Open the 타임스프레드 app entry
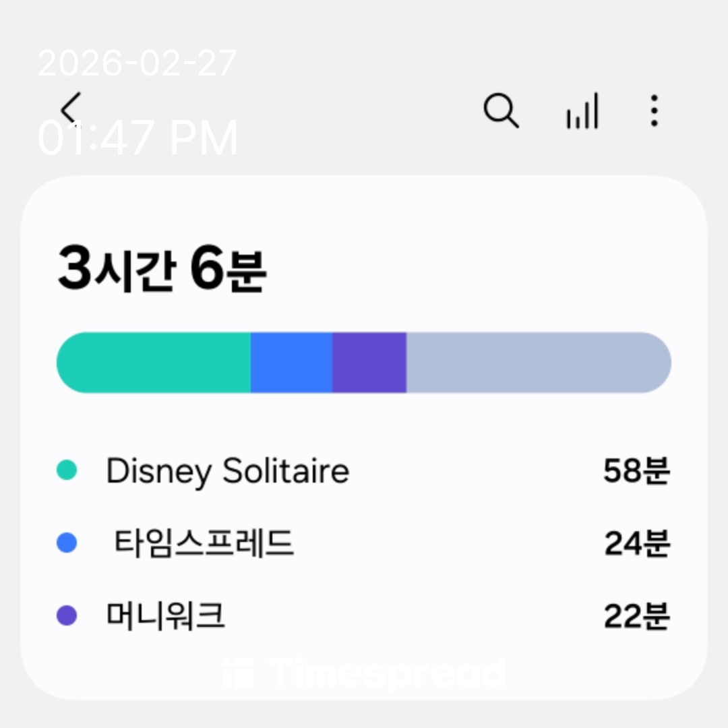 pos(204,543)
